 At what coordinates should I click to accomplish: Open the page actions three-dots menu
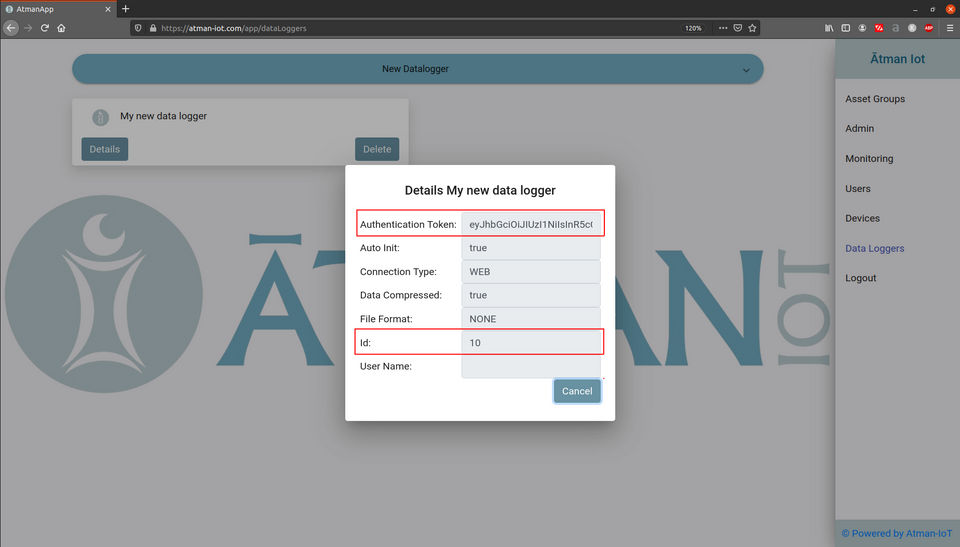pyautogui.click(x=723, y=28)
